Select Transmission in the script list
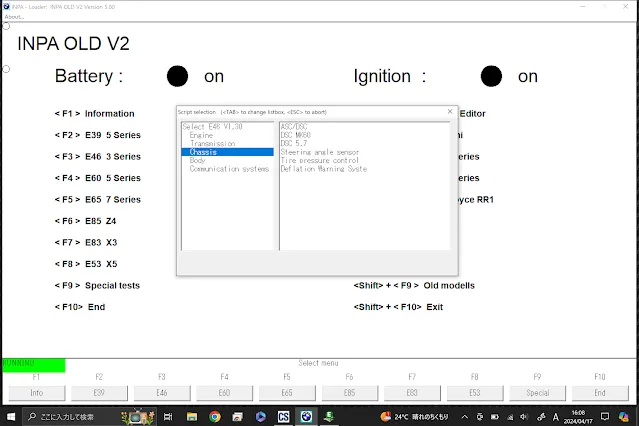639x426 pixels. click(212, 143)
